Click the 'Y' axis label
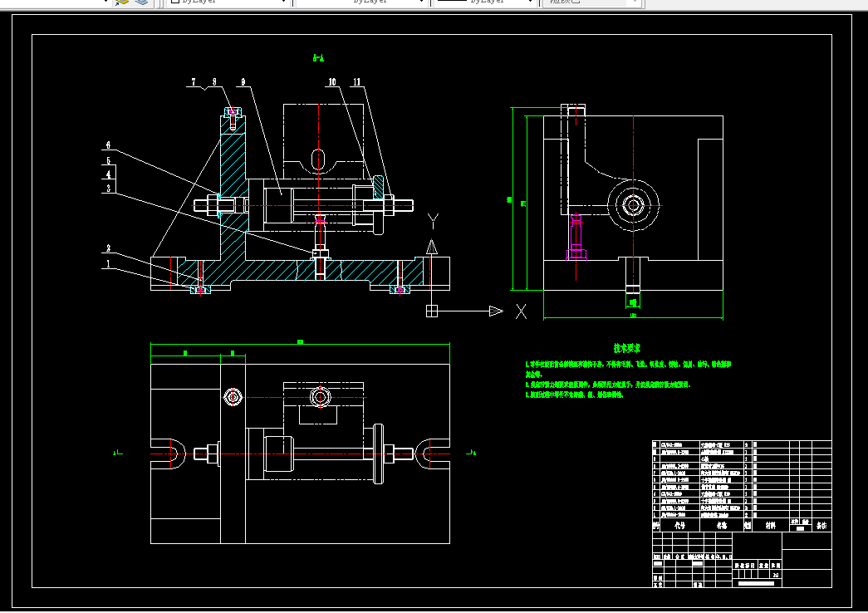This screenshot has height=613, width=868. tap(433, 222)
